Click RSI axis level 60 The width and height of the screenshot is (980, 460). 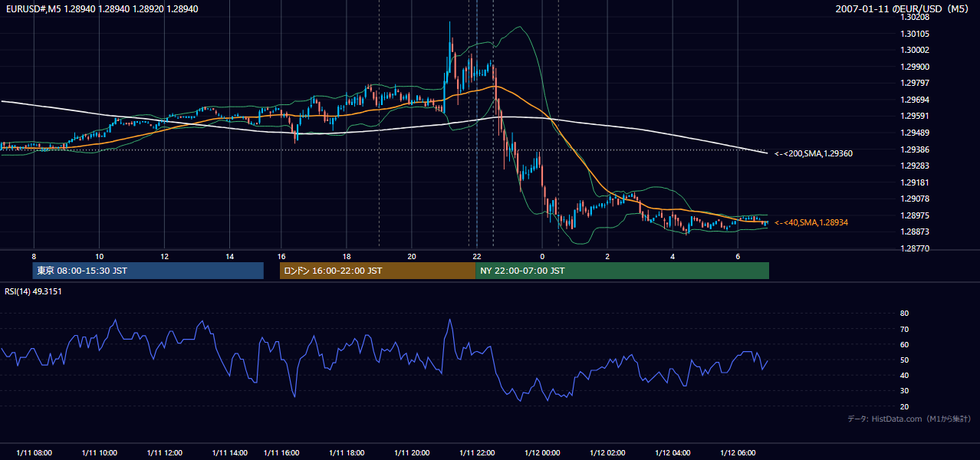904,344
